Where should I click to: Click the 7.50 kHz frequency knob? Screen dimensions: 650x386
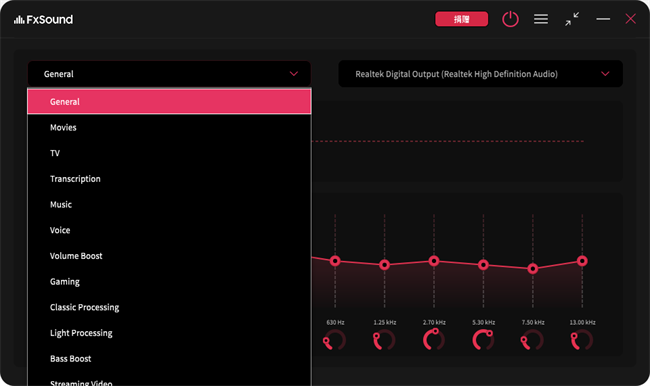tap(533, 340)
